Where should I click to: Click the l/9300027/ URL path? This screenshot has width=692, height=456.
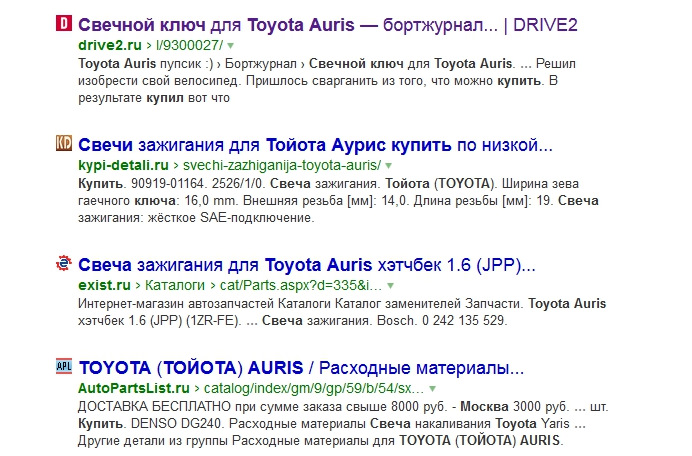point(190,45)
